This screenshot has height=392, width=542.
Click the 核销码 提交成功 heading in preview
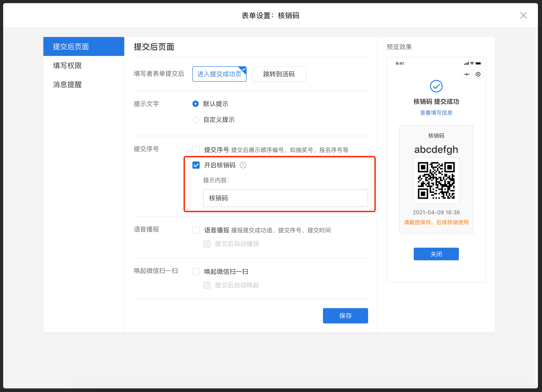pos(436,101)
